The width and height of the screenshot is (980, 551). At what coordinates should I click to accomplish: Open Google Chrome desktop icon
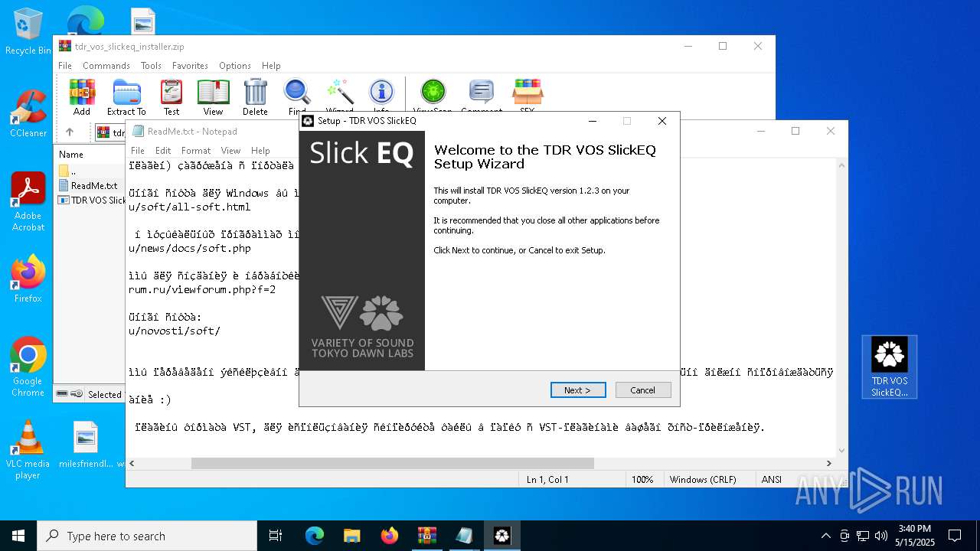click(28, 367)
